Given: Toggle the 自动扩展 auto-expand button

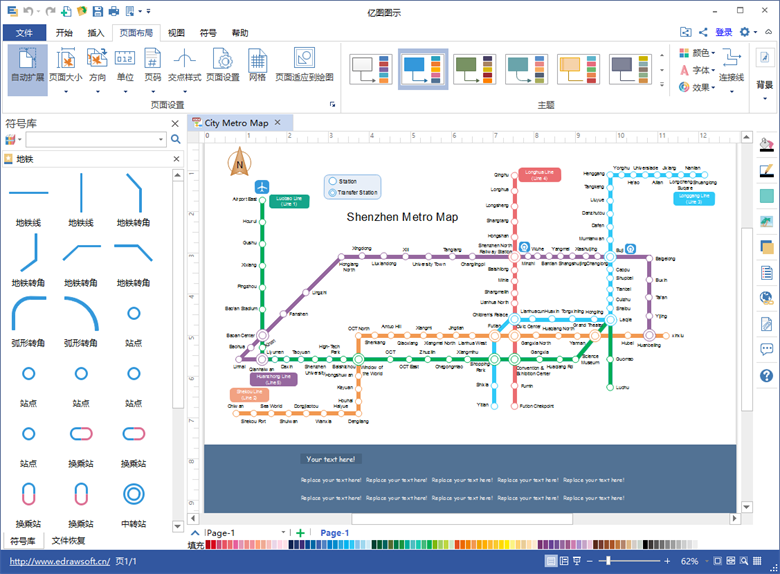Looking at the screenshot, I should (28, 70).
